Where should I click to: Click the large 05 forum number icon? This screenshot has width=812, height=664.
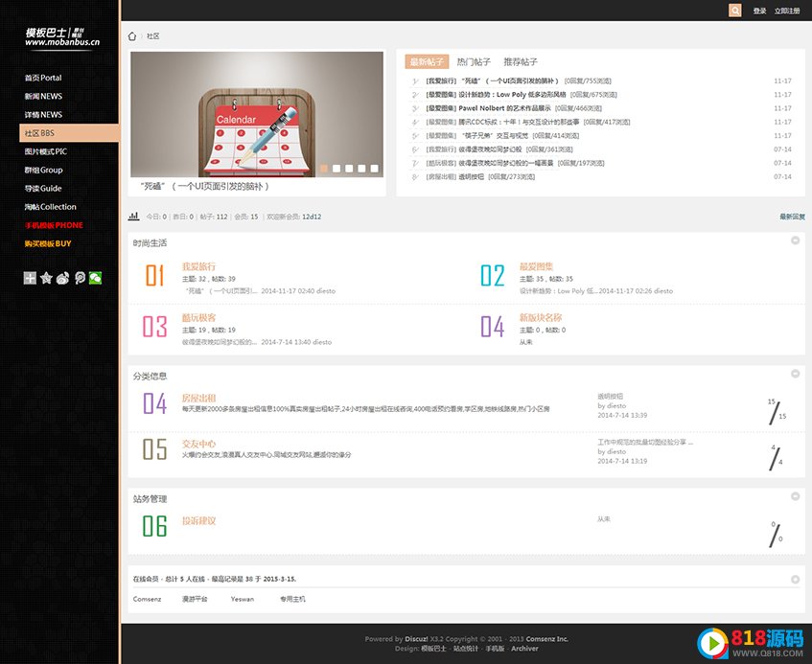pos(155,448)
